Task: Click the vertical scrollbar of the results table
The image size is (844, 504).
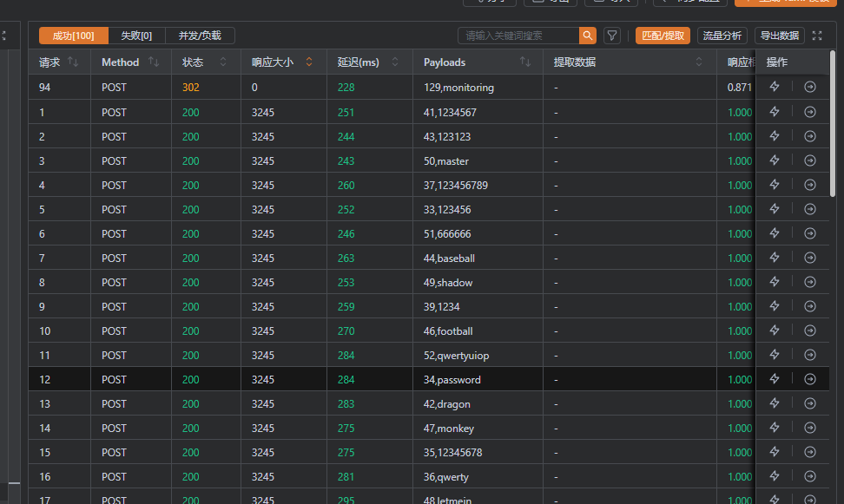Action: (833, 121)
